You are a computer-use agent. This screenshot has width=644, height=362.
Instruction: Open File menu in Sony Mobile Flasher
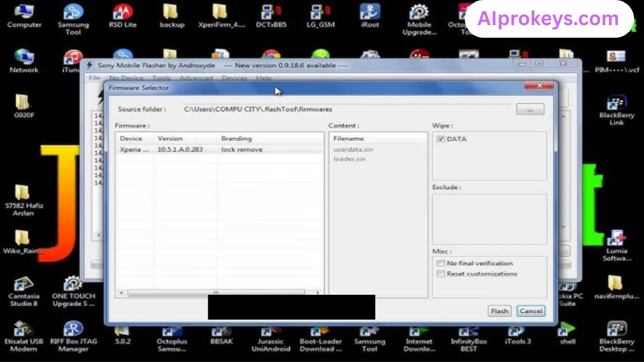click(94, 78)
